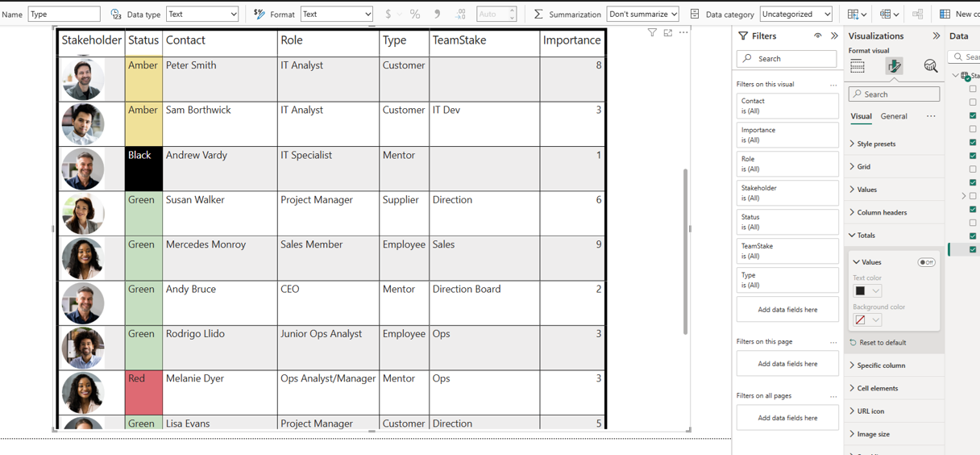The width and height of the screenshot is (980, 455).
Task: Click the Name input field containing Type
Action: coord(64,14)
